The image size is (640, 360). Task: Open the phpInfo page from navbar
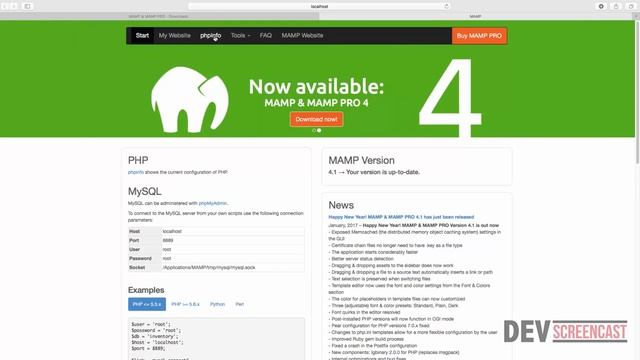pyautogui.click(x=211, y=36)
